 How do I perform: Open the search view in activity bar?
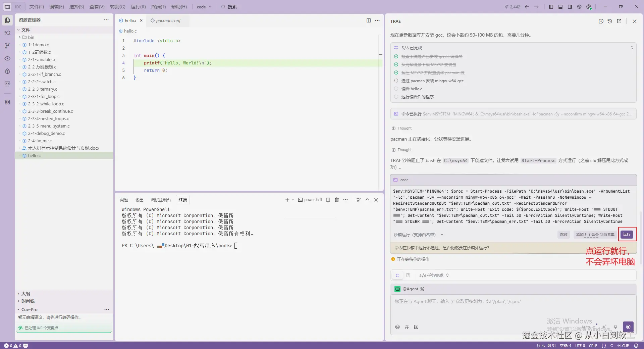[7, 33]
